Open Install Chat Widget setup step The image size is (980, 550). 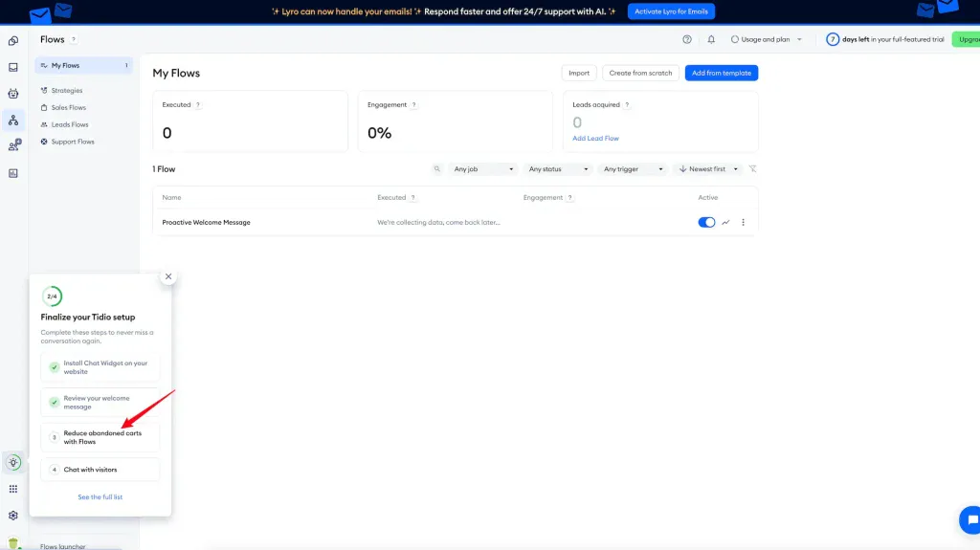pyautogui.click(x=100, y=367)
